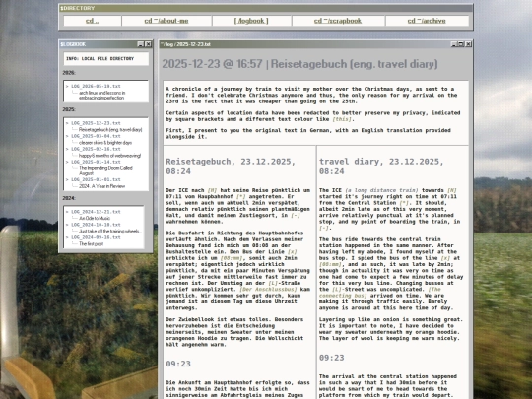Maximize the ~/log/2025-12-23.txt window

461,44
